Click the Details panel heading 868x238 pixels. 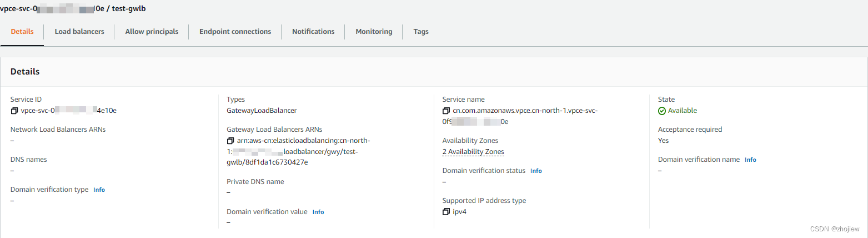coord(25,72)
